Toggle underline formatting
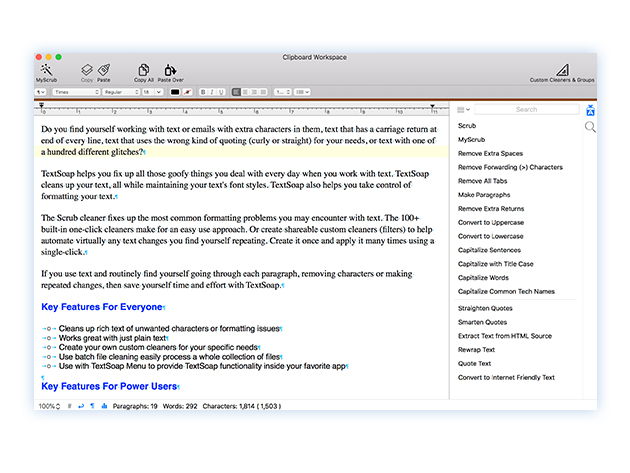This screenshot has height=473, width=630. 221,92
